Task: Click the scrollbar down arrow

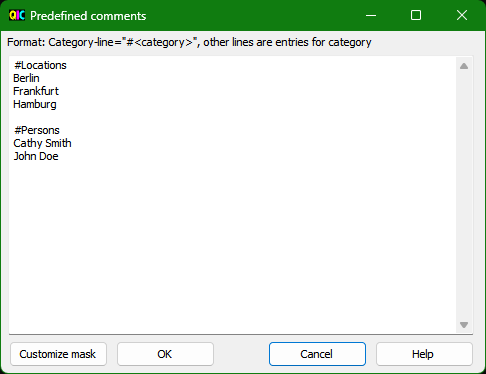Action: click(464, 325)
